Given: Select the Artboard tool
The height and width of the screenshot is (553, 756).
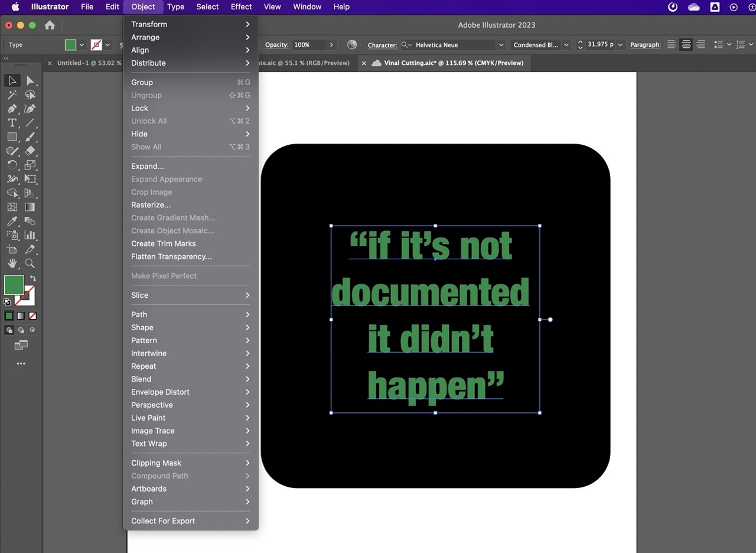Looking at the screenshot, I should [x=12, y=249].
